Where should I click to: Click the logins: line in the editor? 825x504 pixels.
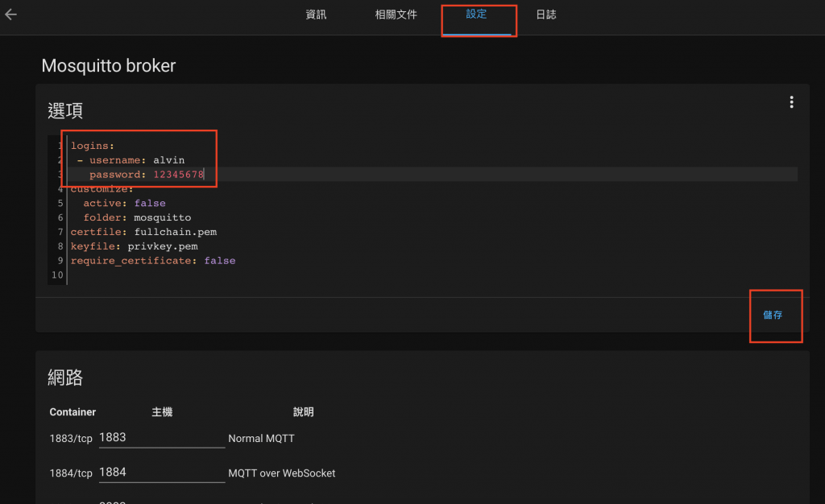pyautogui.click(x=93, y=146)
